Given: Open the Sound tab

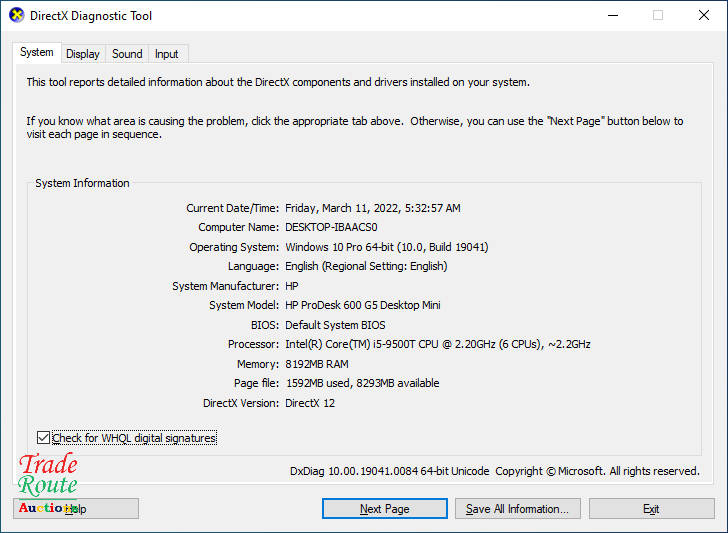Looking at the screenshot, I should (127, 54).
